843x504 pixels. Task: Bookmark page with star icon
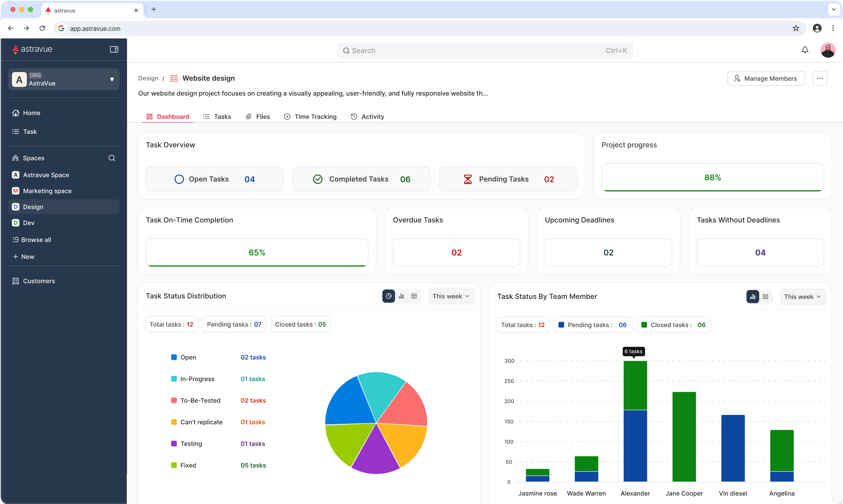(796, 28)
